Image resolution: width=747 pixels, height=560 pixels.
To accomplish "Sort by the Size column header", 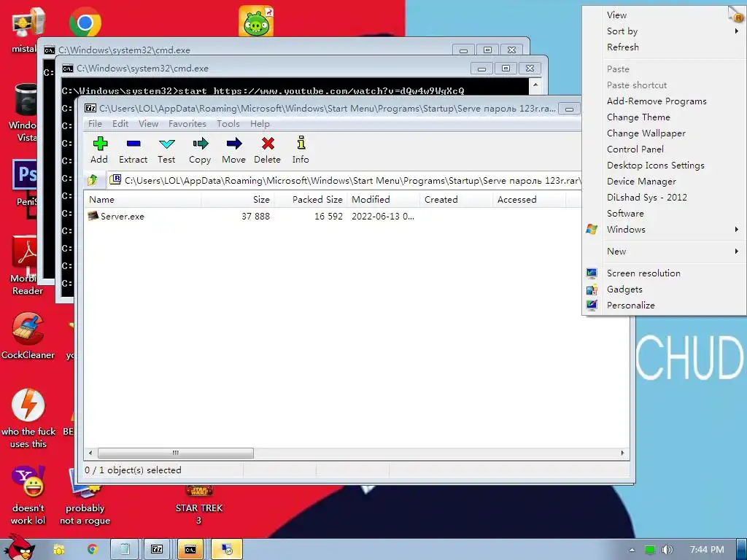I will (237, 200).
